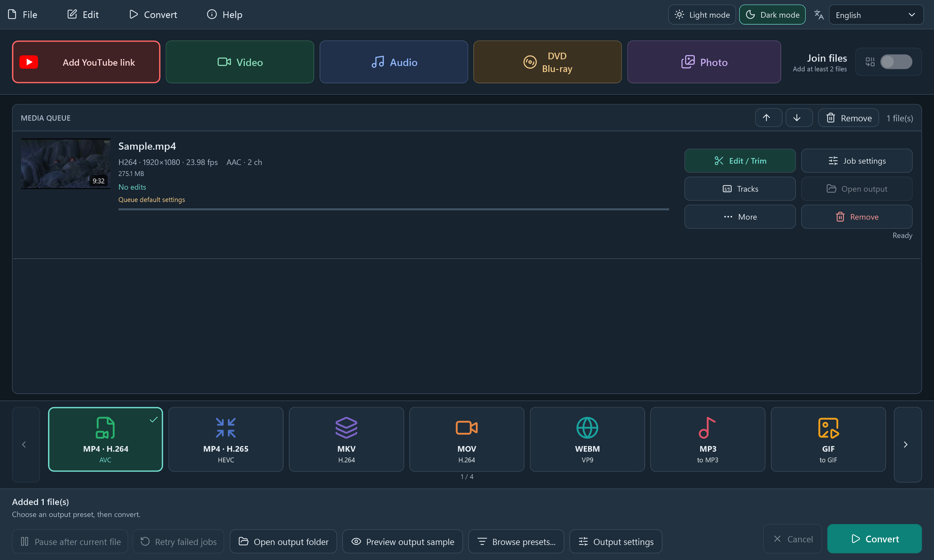Open the English language dropdown
Screen dimensions: 934x560
pyautogui.click(x=876, y=15)
